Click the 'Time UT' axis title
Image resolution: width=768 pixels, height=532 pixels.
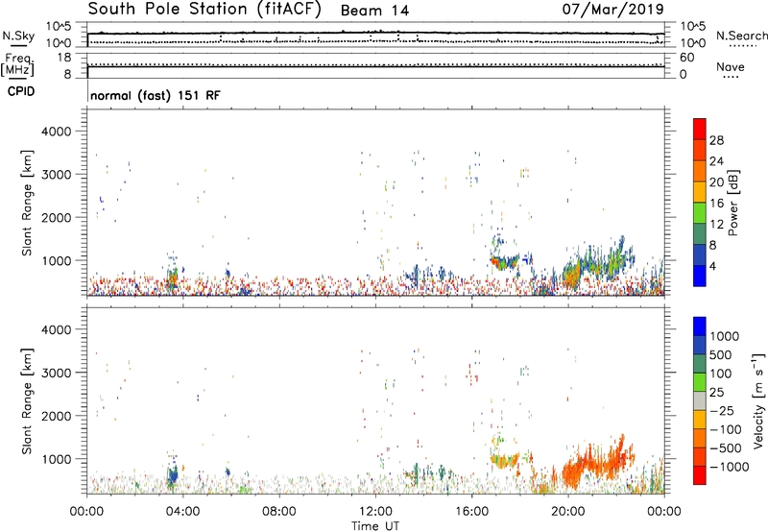(x=375, y=526)
